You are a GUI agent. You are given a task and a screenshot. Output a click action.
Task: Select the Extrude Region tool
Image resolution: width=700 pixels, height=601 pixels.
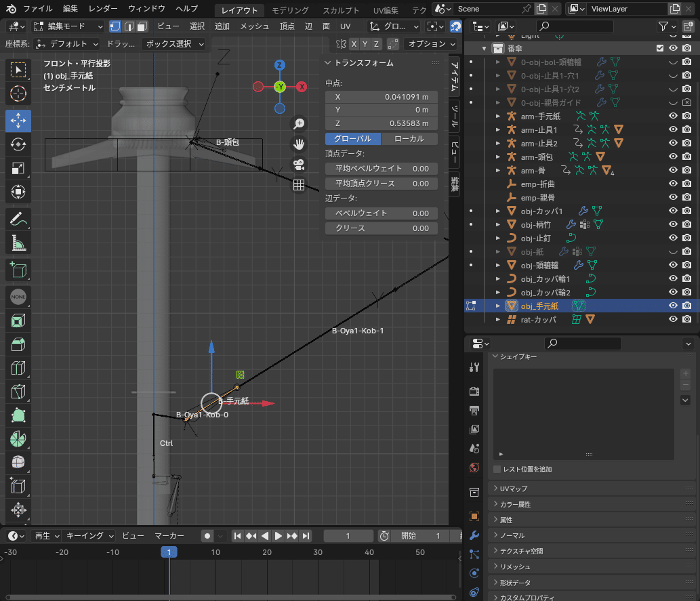point(18,320)
